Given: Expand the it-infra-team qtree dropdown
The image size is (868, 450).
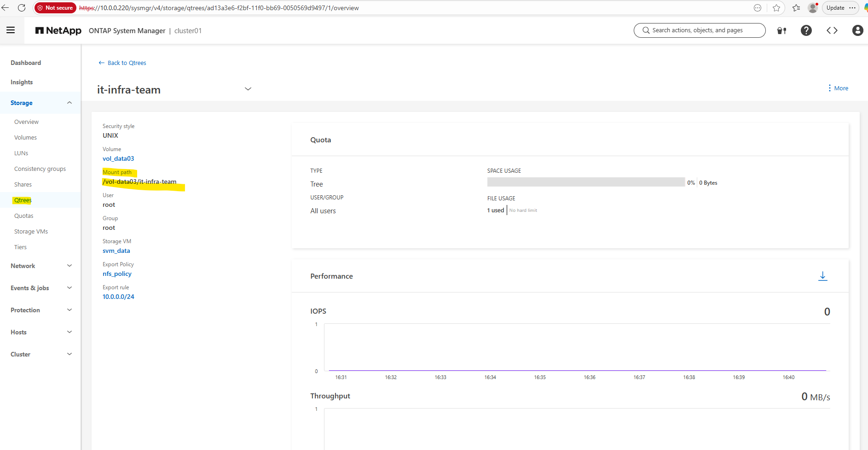Looking at the screenshot, I should click(248, 89).
